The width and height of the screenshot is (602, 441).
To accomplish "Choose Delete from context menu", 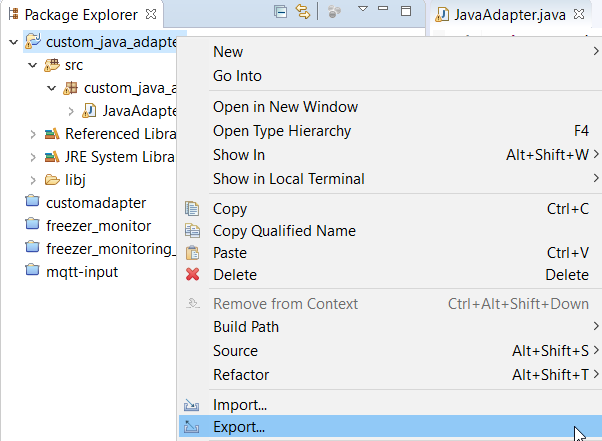I will 390,275.
